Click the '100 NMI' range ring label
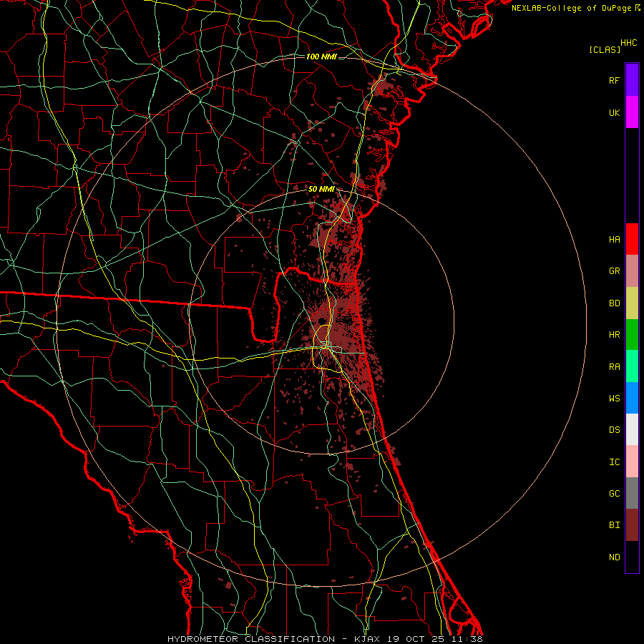The image size is (644, 644). click(x=321, y=57)
